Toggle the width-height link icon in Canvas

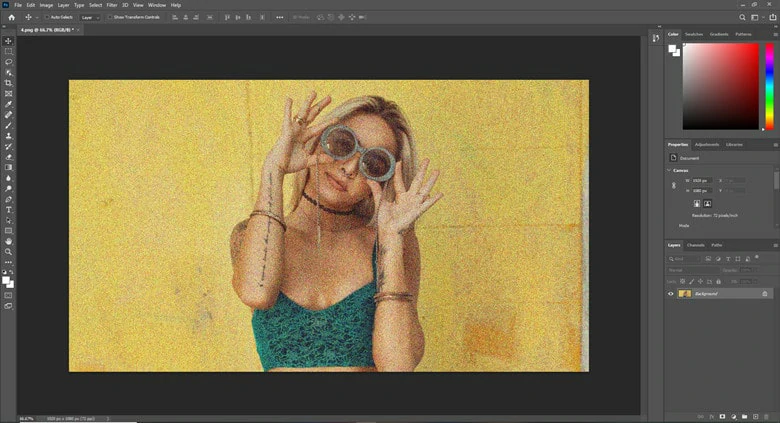click(674, 185)
